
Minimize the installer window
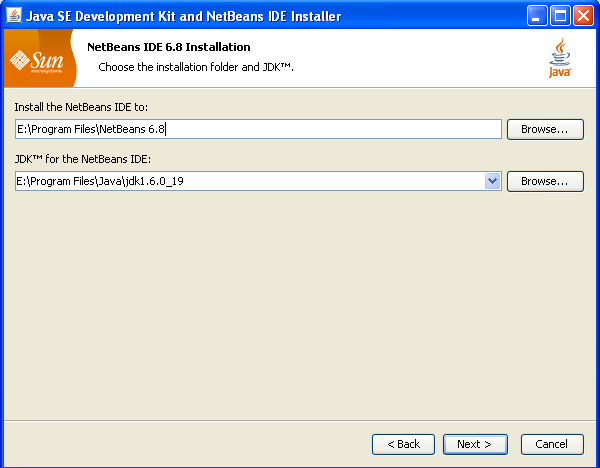pyautogui.click(x=537, y=16)
